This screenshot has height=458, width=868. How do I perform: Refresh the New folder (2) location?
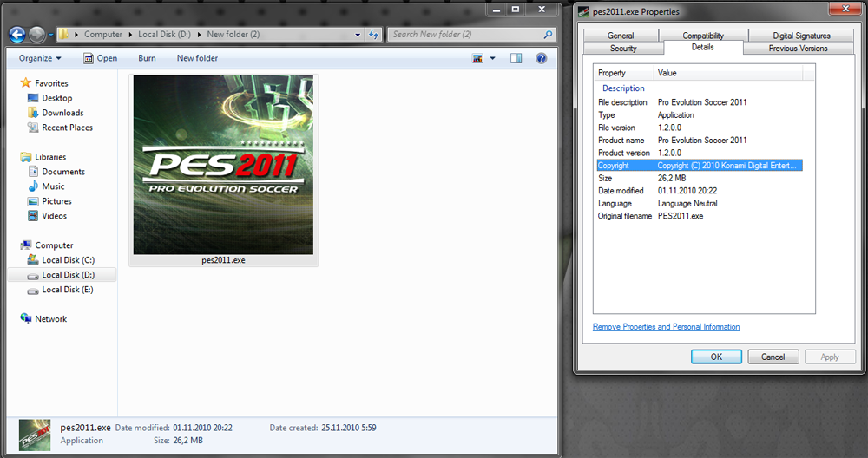[373, 35]
